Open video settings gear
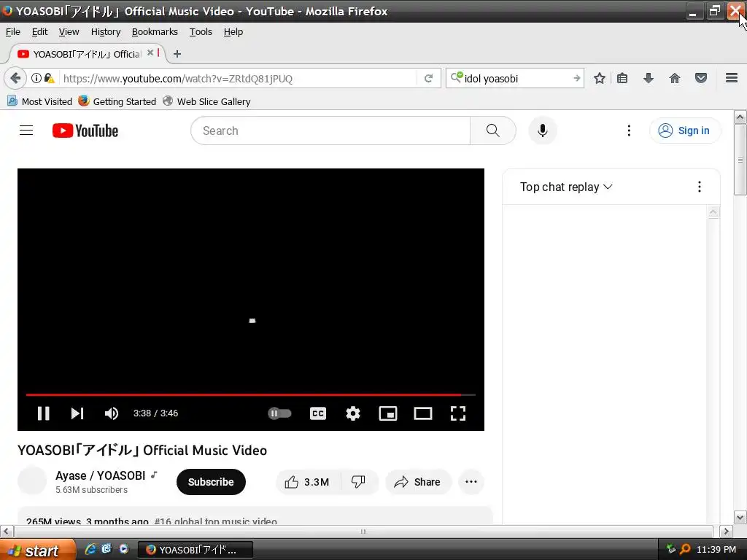747x560 pixels. [x=353, y=413]
